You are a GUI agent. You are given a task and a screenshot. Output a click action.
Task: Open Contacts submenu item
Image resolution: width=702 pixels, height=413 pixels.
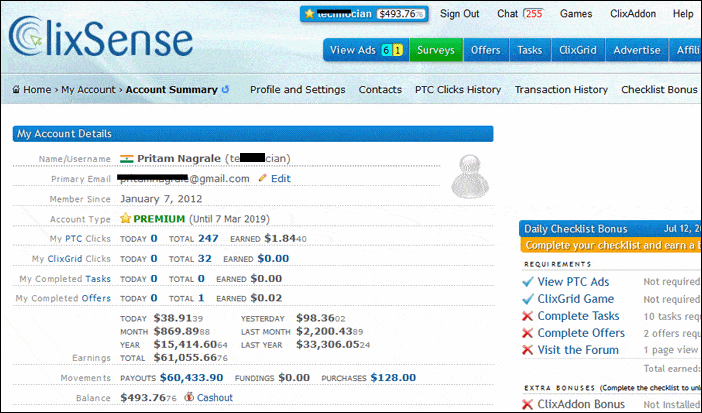[x=380, y=90]
